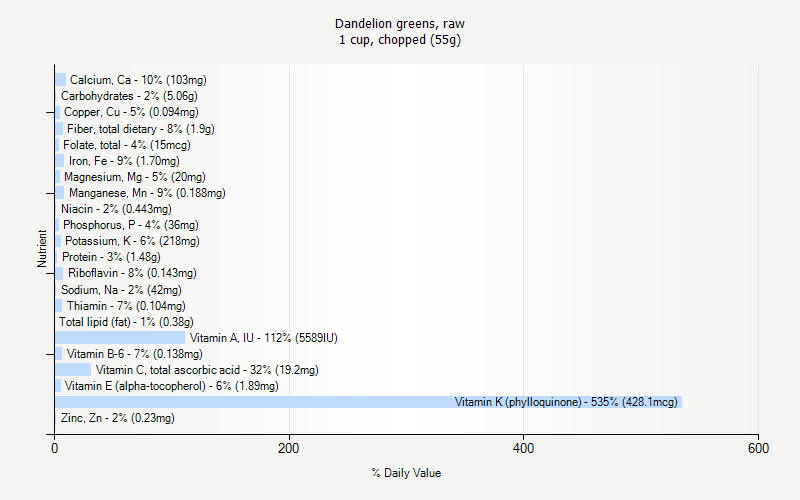Click the Sodium, Na - 2% (42mg) label
Viewport: 800px width, 500px height.
click(121, 290)
